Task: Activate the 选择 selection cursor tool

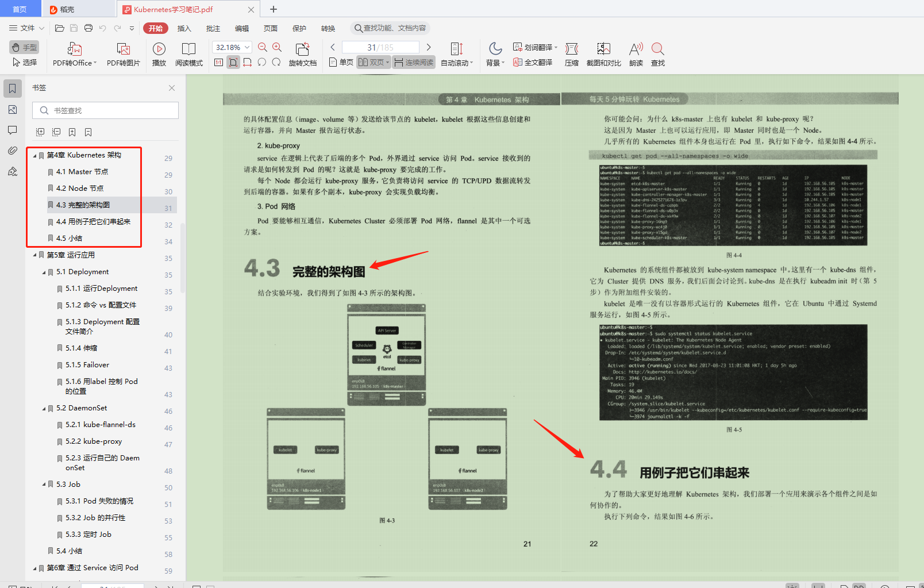Action: pyautogui.click(x=24, y=62)
